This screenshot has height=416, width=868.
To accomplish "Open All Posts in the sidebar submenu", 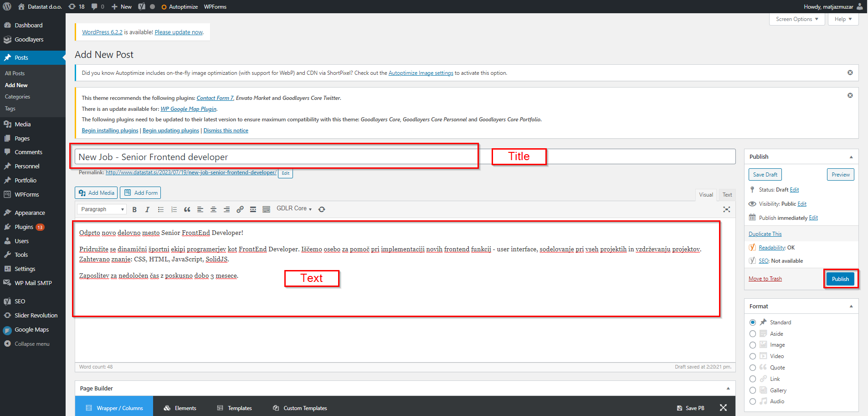I will (x=15, y=73).
